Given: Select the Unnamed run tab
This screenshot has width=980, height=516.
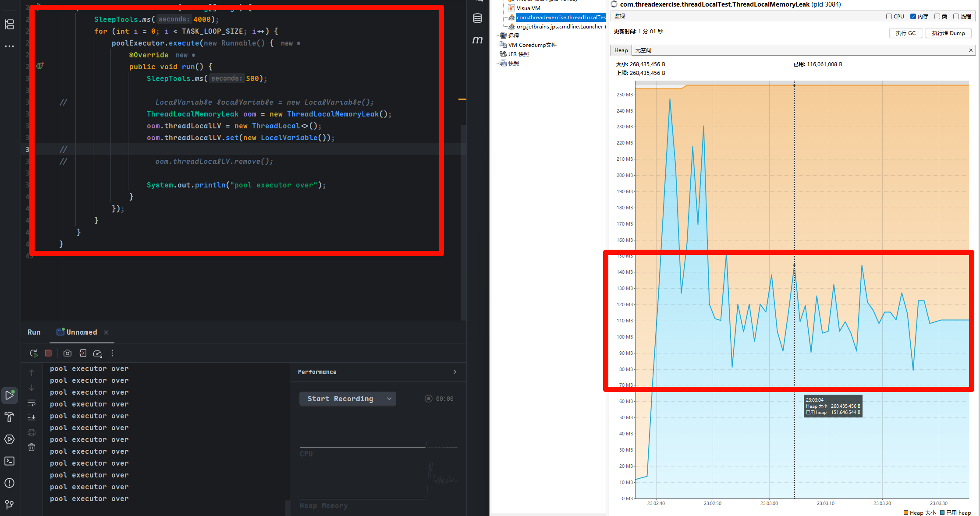Looking at the screenshot, I should (82, 332).
